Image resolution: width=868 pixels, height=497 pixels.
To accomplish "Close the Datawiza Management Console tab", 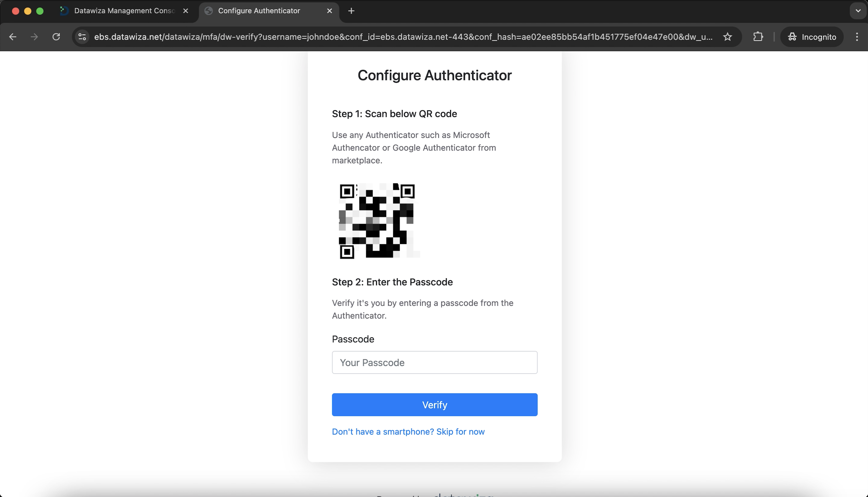I will coord(185,11).
